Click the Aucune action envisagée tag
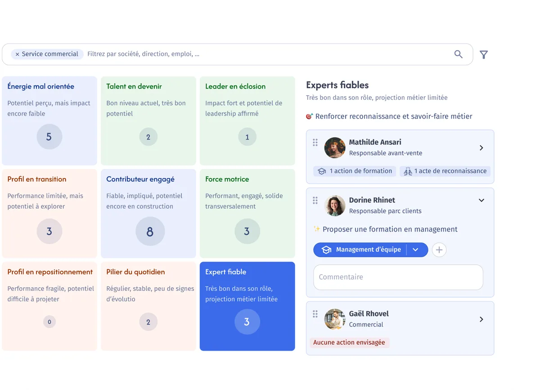540x392 pixels. [349, 343]
